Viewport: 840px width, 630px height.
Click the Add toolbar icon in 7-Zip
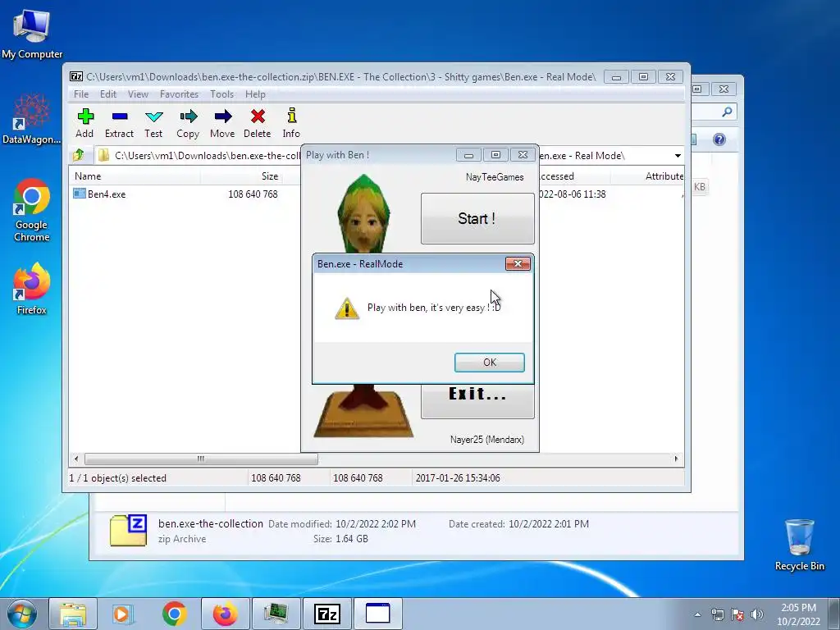point(84,123)
